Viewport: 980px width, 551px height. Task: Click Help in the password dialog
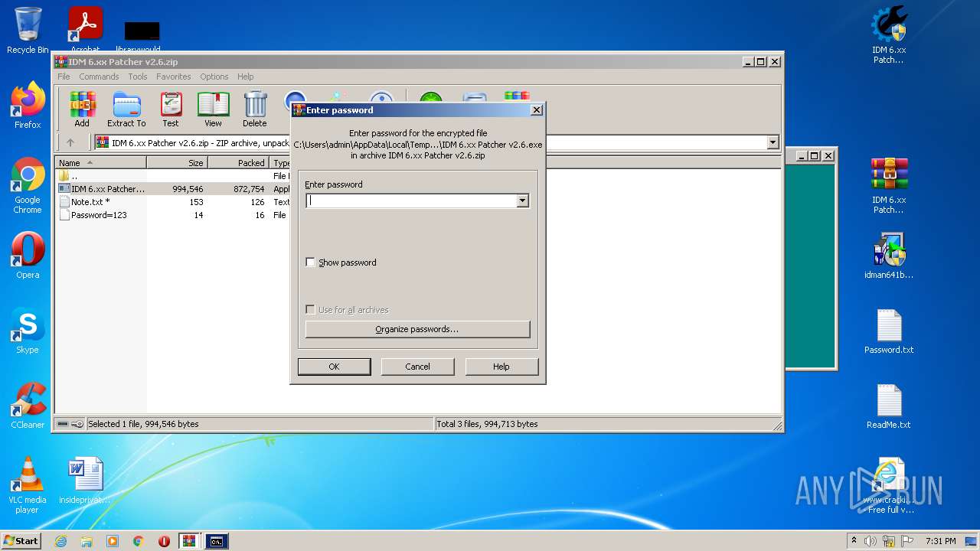[x=501, y=367]
